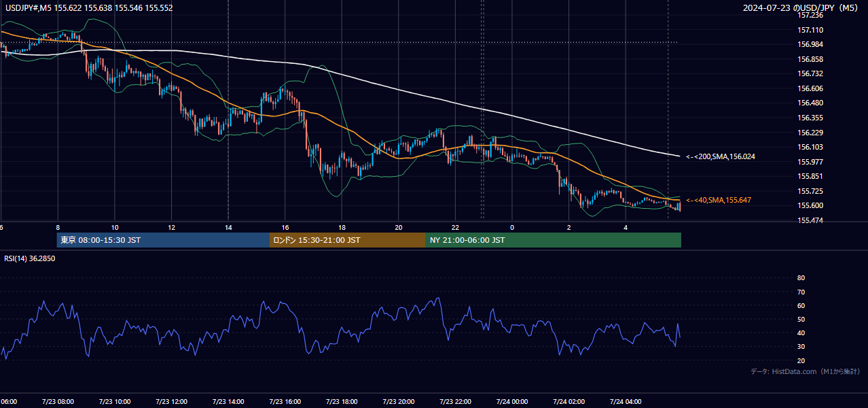Click the 7/23 14:00 bottom time label

coord(228,401)
